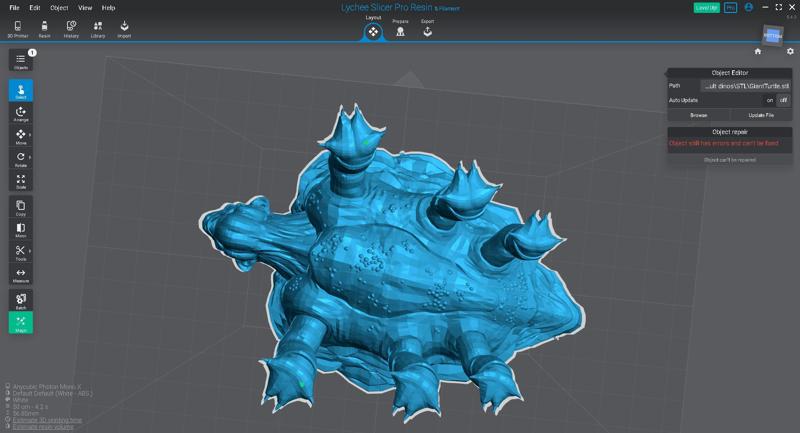Open the Resin settings icon

[x=44, y=29]
